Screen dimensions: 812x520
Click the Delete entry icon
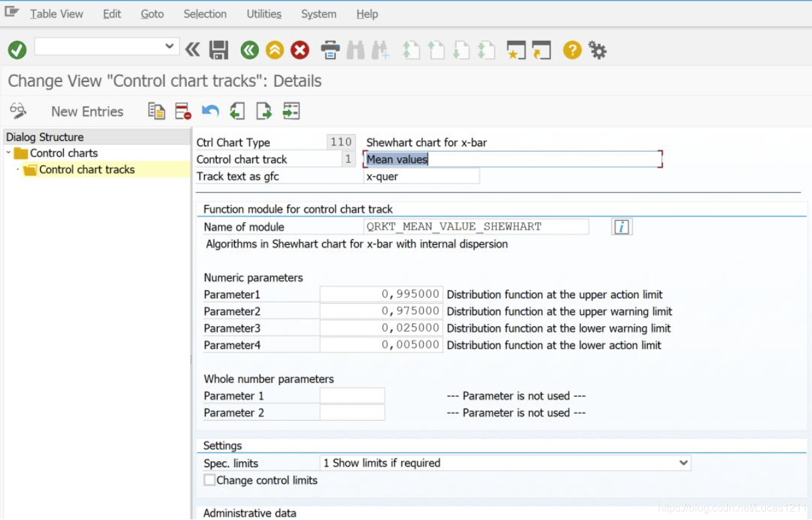point(183,111)
